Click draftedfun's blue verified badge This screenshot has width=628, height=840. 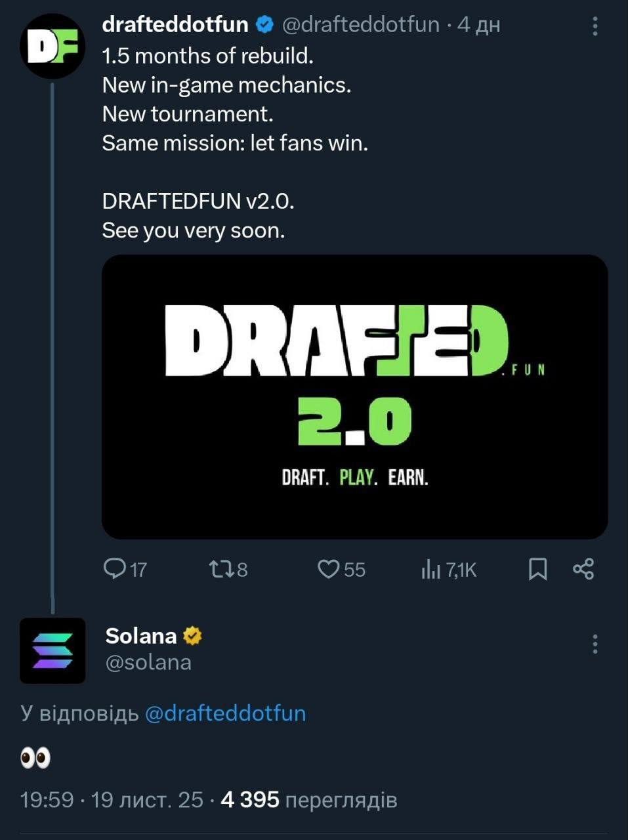(x=264, y=25)
